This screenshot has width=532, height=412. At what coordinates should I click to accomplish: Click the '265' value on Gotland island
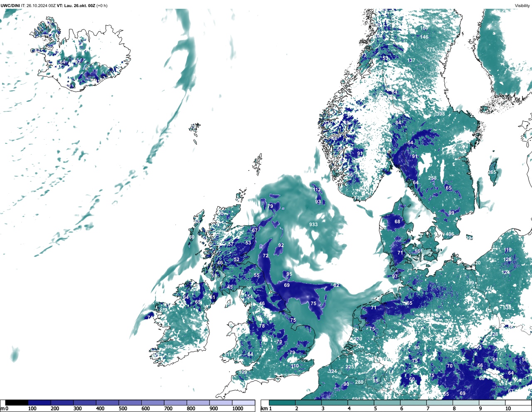pos(492,172)
